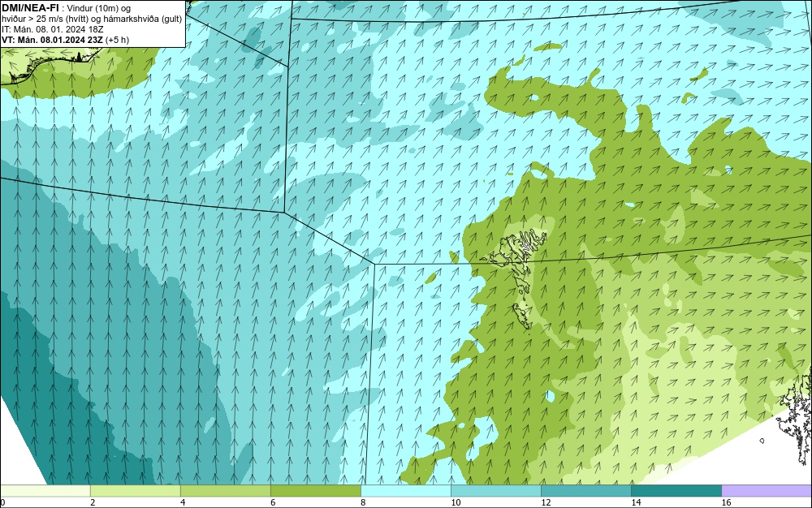Click the purple swatch above 16 m/s
The width and height of the screenshot is (812, 508).
[767, 490]
